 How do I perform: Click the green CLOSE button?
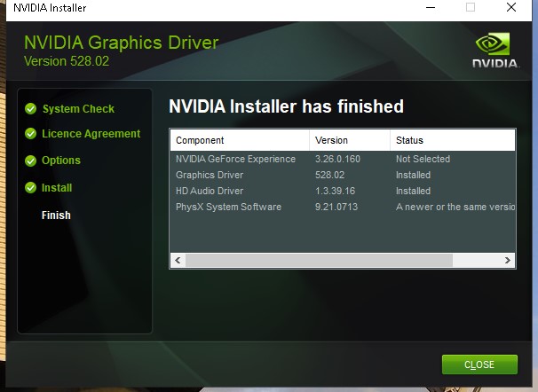[479, 365]
